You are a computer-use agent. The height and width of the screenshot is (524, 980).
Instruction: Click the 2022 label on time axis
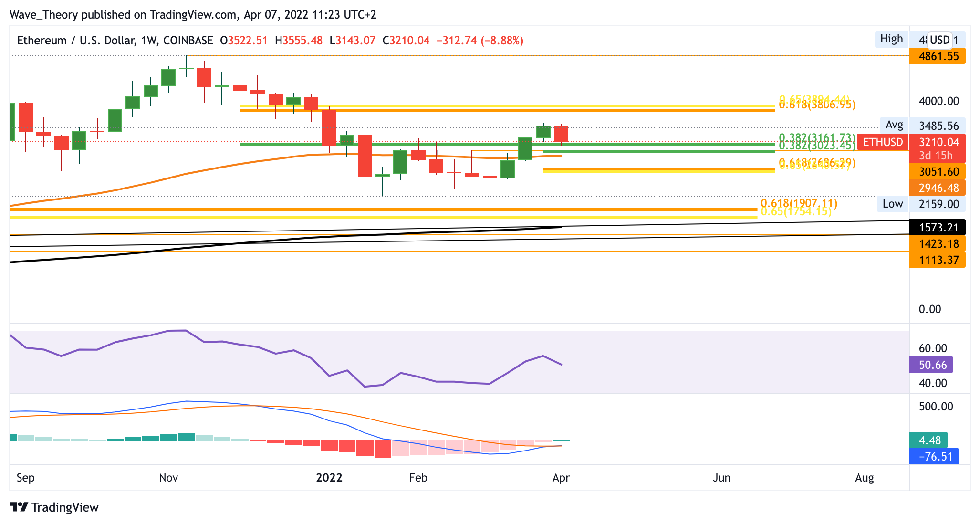329,478
